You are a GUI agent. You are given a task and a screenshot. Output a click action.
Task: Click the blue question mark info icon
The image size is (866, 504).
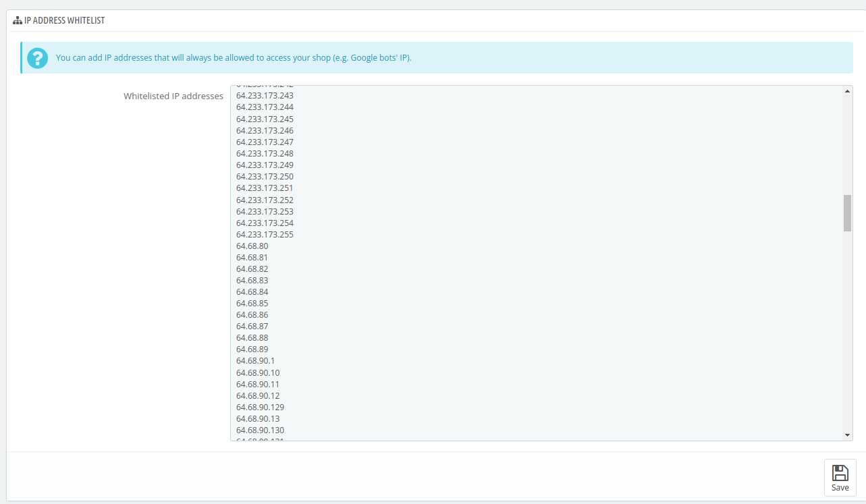[37, 58]
